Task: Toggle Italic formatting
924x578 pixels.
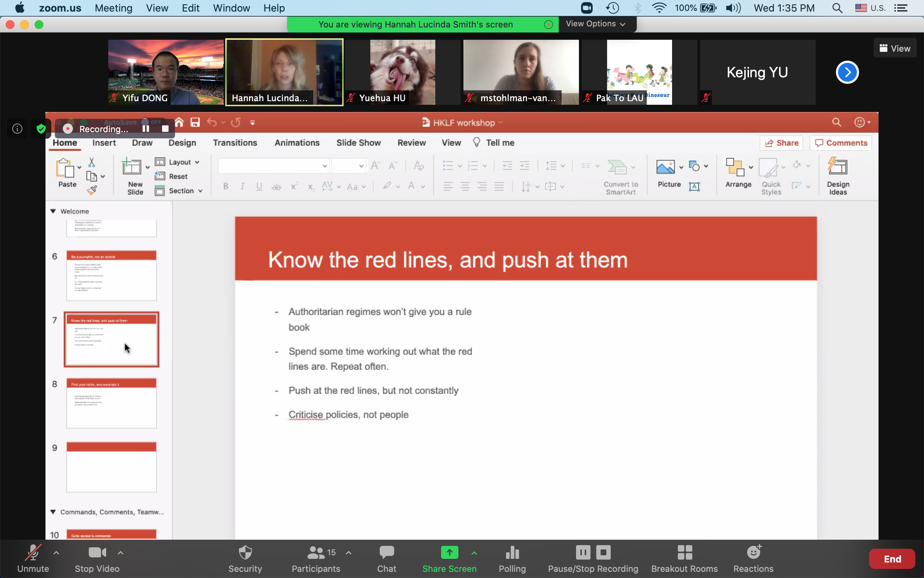Action: pos(243,186)
